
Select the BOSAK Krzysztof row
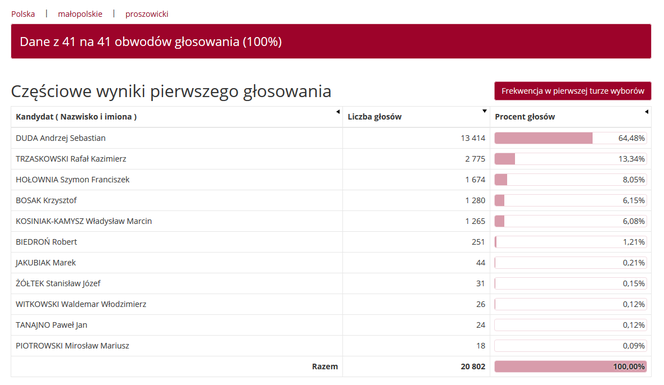coord(331,200)
